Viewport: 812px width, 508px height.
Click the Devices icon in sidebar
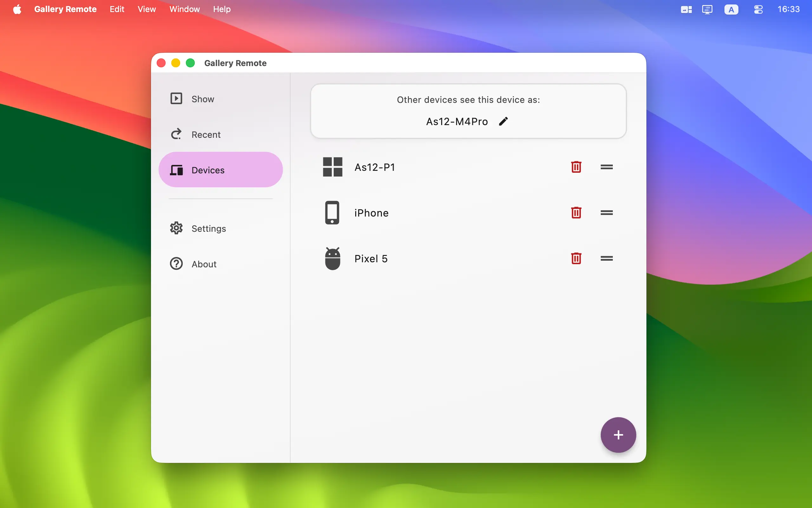tap(176, 170)
